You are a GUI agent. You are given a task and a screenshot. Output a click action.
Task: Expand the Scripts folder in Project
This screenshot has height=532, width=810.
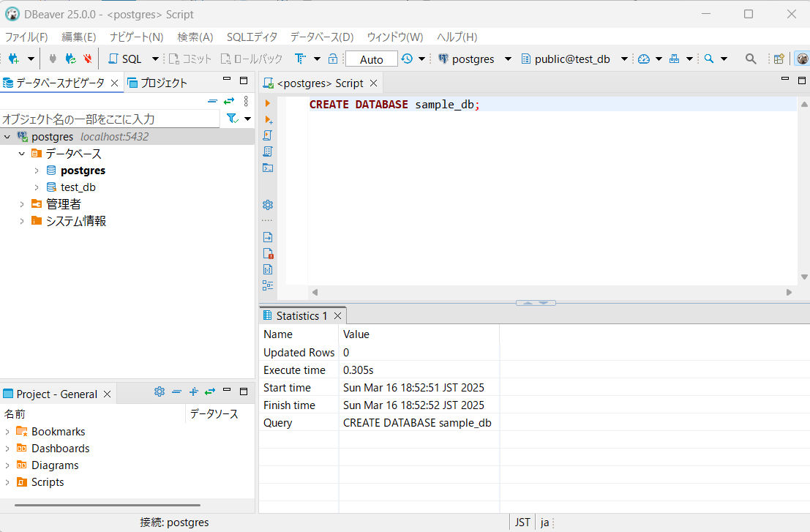pos(7,482)
